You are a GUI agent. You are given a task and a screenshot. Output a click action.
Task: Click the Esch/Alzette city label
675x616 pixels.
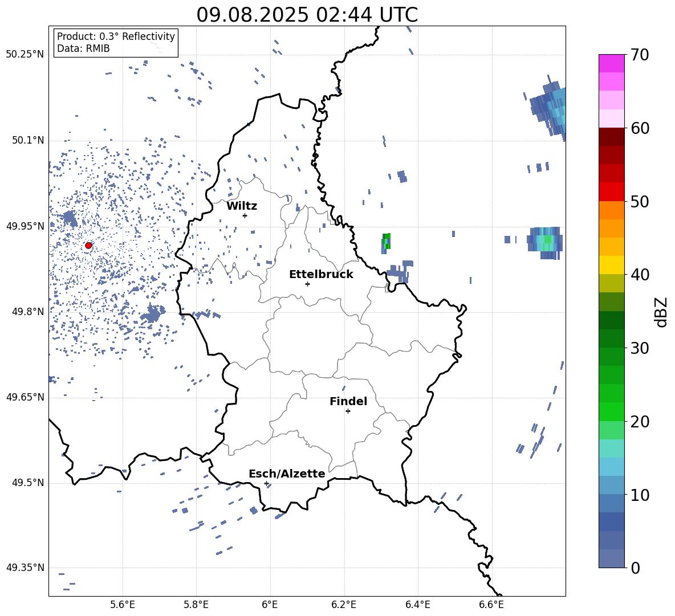tap(287, 474)
